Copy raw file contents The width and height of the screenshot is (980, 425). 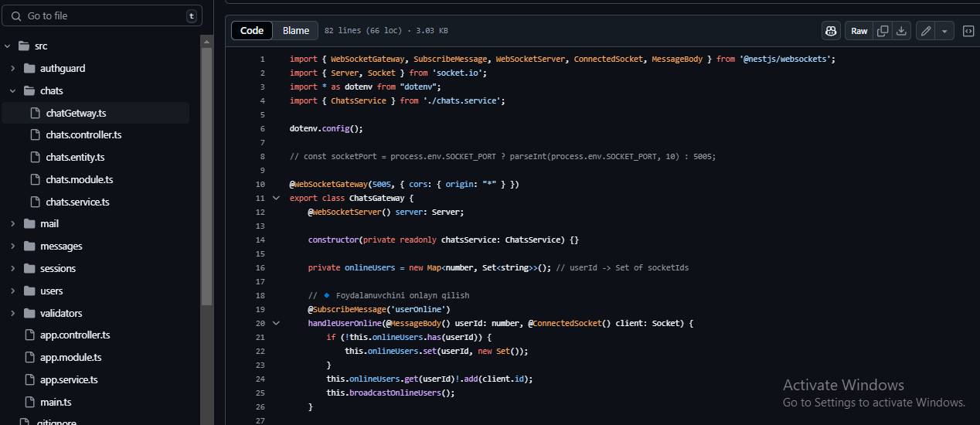(x=883, y=31)
